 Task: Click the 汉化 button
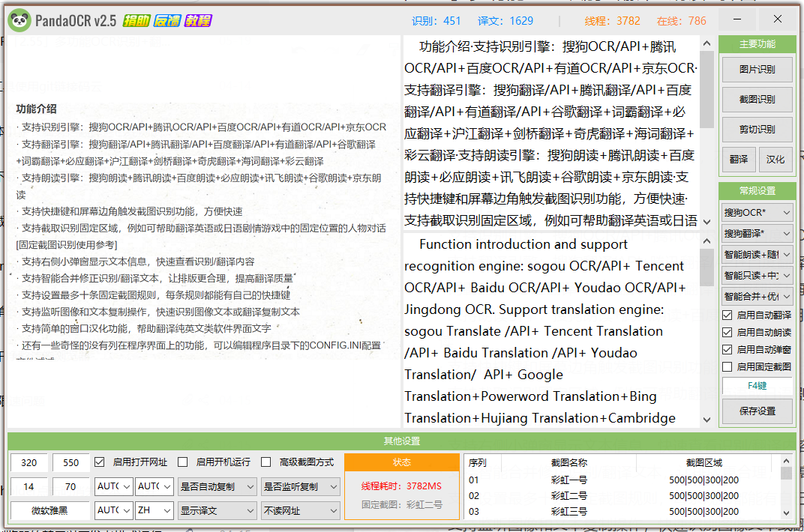pos(775,160)
